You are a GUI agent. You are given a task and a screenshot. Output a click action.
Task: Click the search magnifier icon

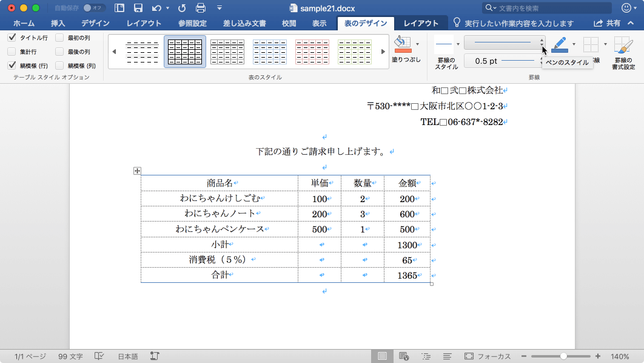(x=489, y=8)
